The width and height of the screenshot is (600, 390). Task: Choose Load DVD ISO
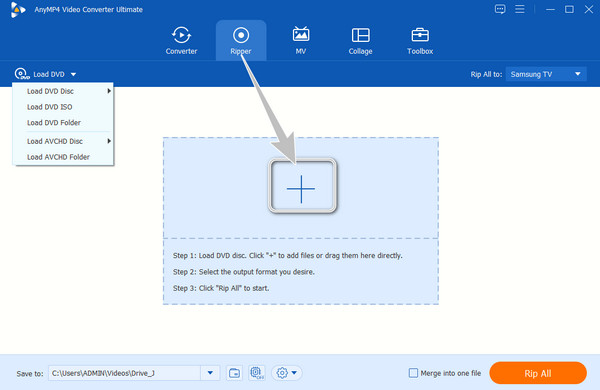(x=64, y=107)
